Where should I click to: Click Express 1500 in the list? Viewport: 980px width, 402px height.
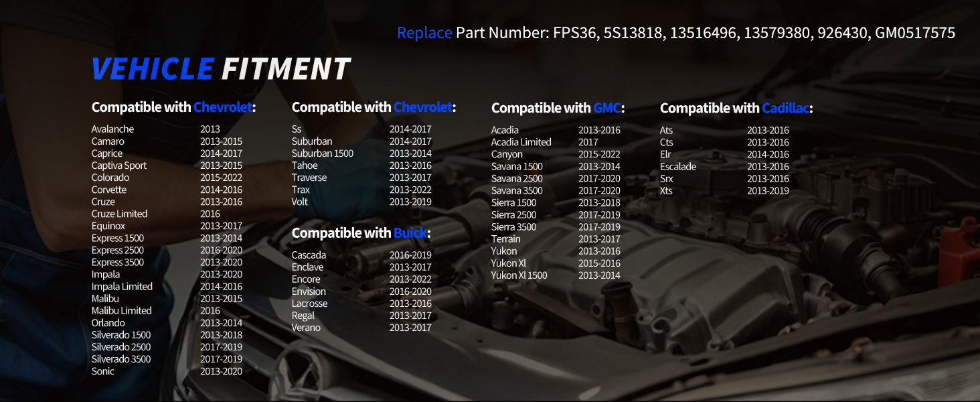point(118,238)
